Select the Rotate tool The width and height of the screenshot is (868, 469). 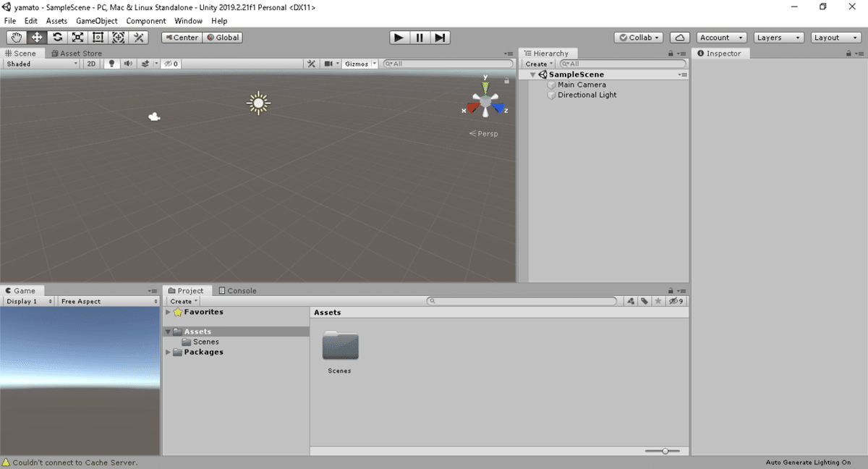pos(57,38)
